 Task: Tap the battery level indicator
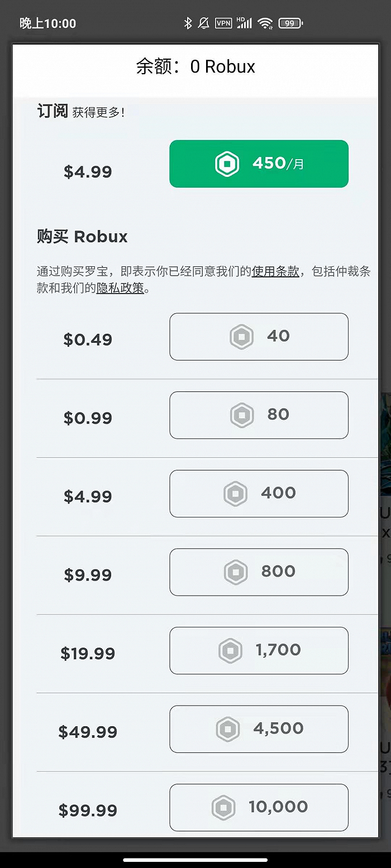pyautogui.click(x=290, y=23)
